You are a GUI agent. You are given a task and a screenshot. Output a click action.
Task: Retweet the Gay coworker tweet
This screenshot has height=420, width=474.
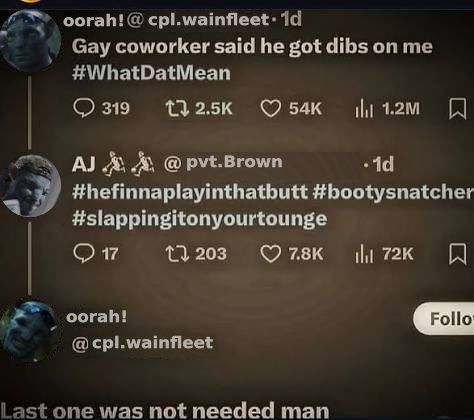[199, 109]
